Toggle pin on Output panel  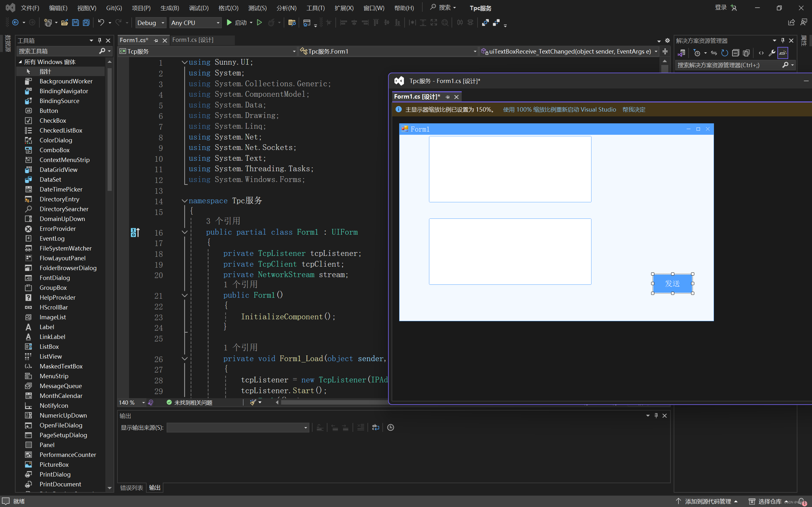[656, 415]
